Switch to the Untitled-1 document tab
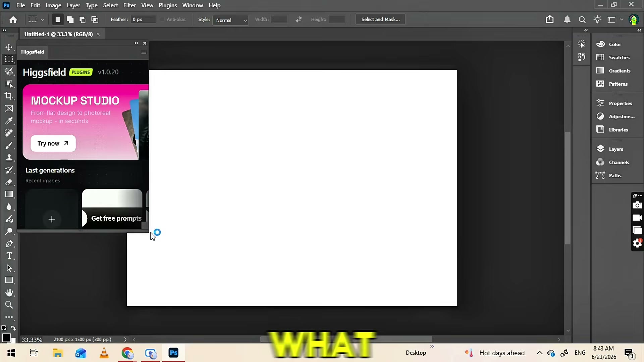Screen dimensions: 644x362 (x=59, y=34)
